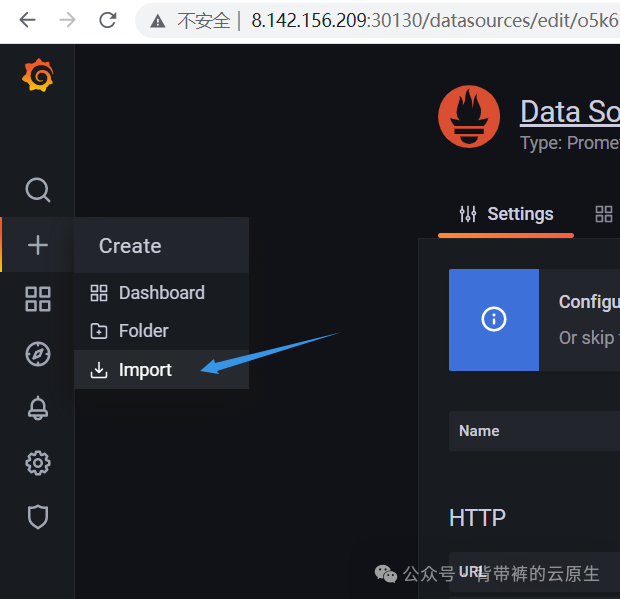Viewport: 620px width, 599px height.
Task: Click the Type: Prometheus subtitle text
Action: pos(570,143)
